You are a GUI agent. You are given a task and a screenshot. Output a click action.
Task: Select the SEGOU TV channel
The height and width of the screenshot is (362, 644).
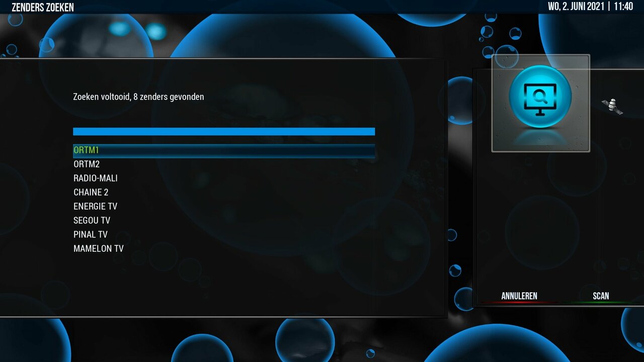click(92, 220)
